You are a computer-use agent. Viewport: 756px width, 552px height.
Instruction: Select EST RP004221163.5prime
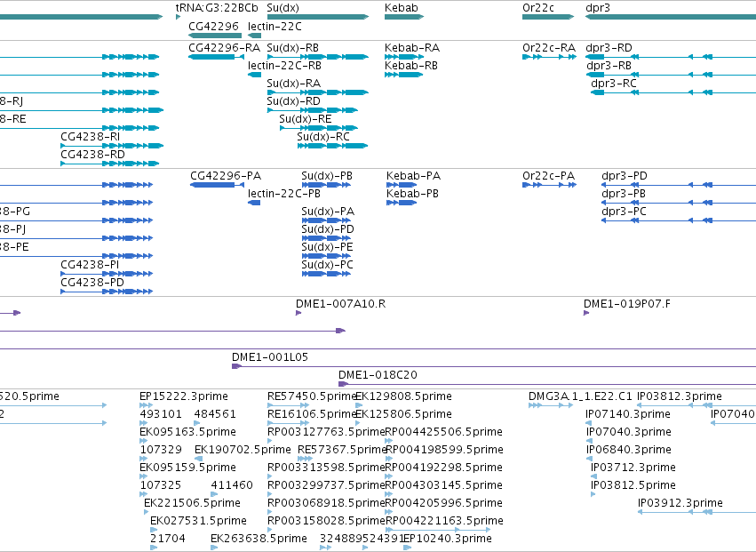[x=438, y=530]
